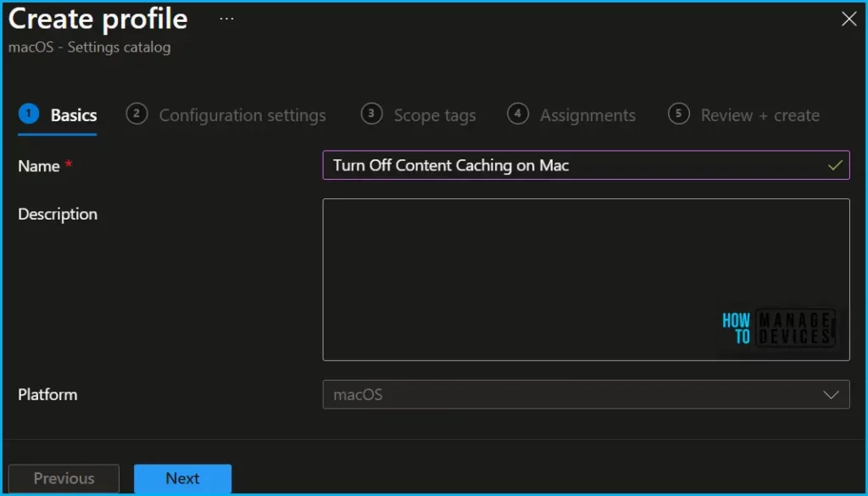Click the Next button
This screenshot has height=496, width=868.
click(x=183, y=478)
